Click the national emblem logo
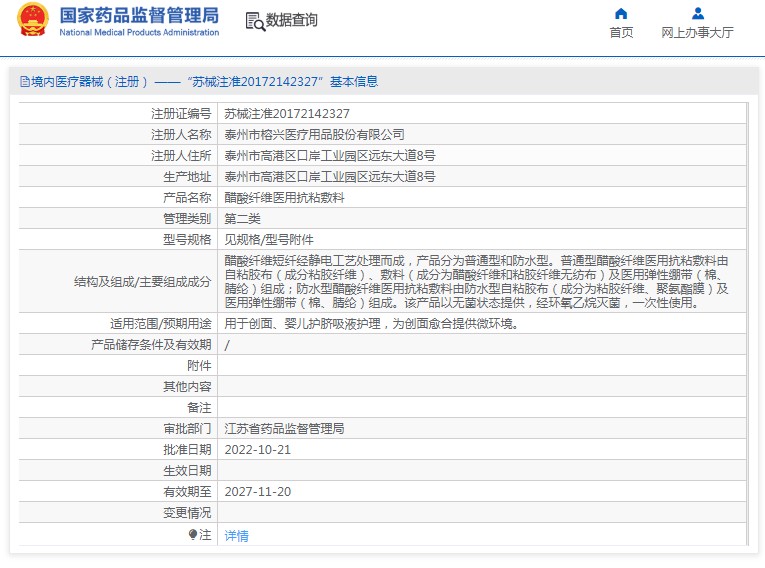The image size is (765, 568). (33, 20)
